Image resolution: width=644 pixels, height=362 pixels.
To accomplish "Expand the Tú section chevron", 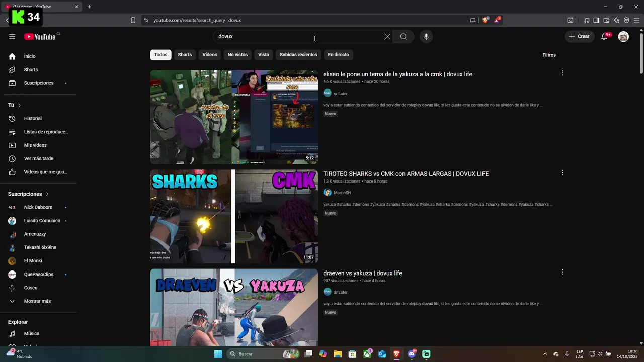I will [20, 105].
